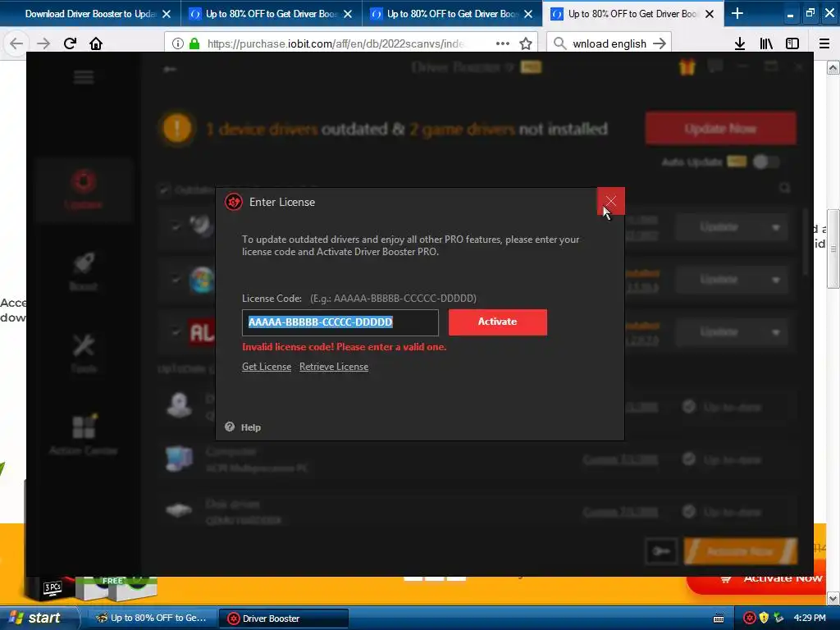Open the Get License link

[267, 367]
